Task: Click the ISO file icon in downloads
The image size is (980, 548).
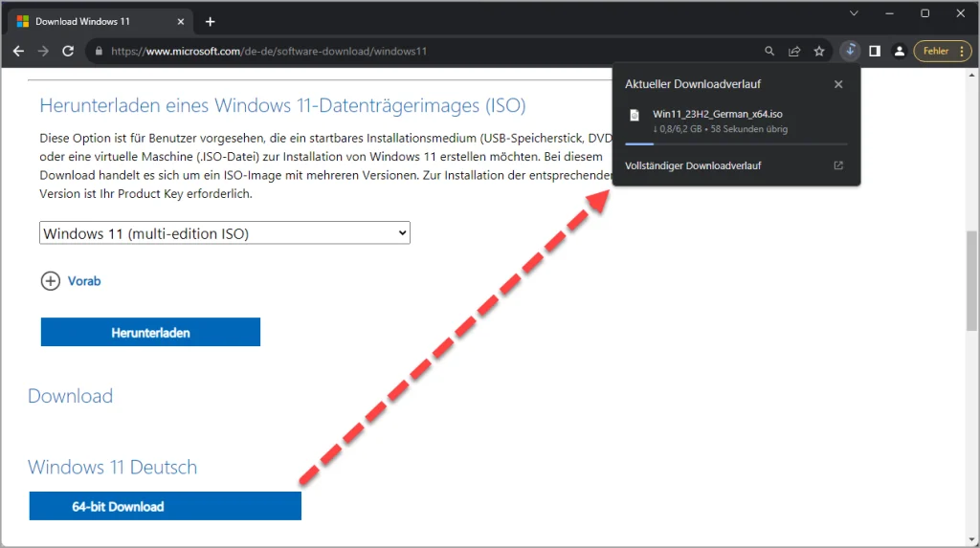Action: click(635, 115)
